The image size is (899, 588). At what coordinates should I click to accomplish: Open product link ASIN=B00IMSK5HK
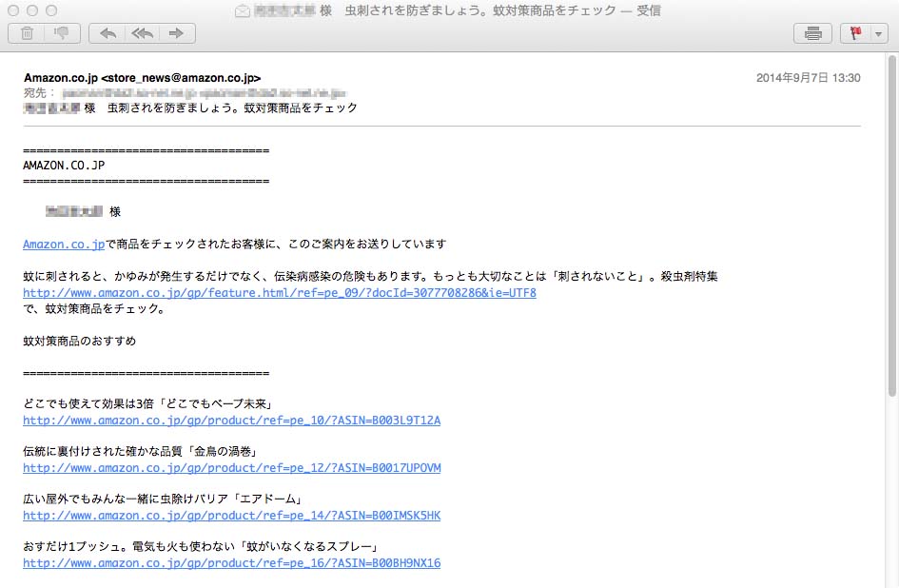[x=231, y=516]
